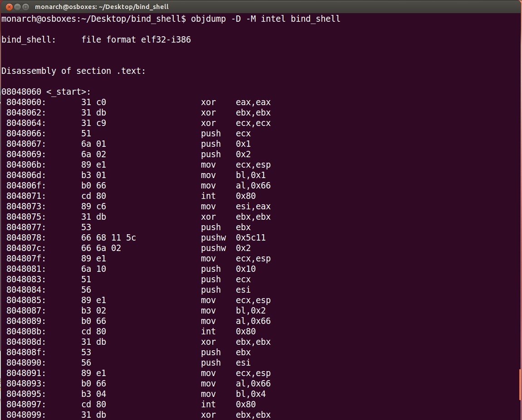
Task: Click address '804806b:'
Action: 26,164
